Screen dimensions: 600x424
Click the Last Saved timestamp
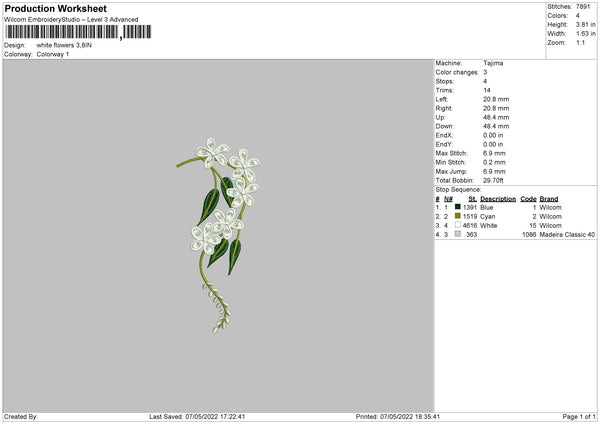[197, 416]
